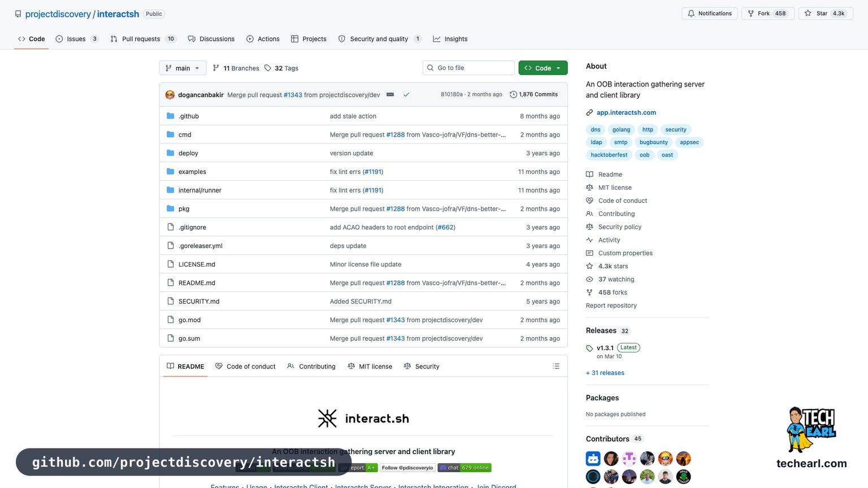This screenshot has height=488, width=868.
Task: Open the .github folder icon
Action: [170, 116]
